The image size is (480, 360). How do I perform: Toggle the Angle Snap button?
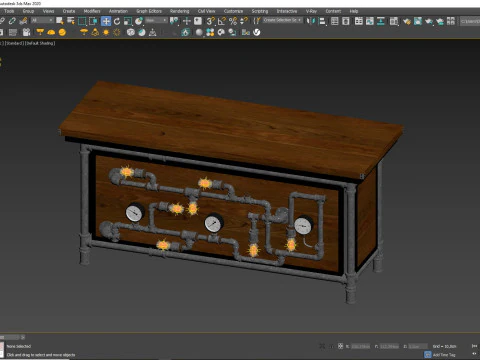[x=222, y=21]
